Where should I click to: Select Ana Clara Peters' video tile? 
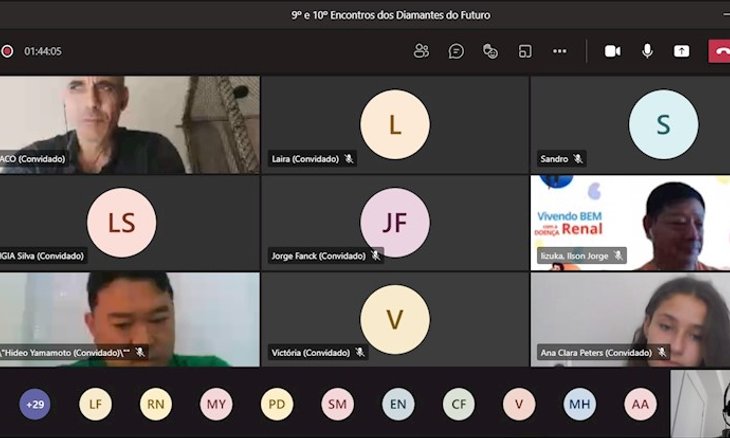coord(630,319)
